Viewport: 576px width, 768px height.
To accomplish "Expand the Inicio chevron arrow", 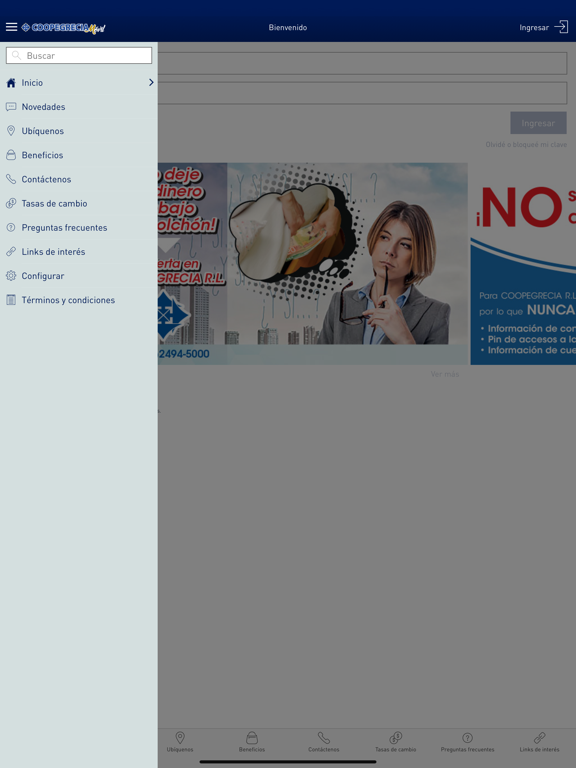I will tap(151, 82).
